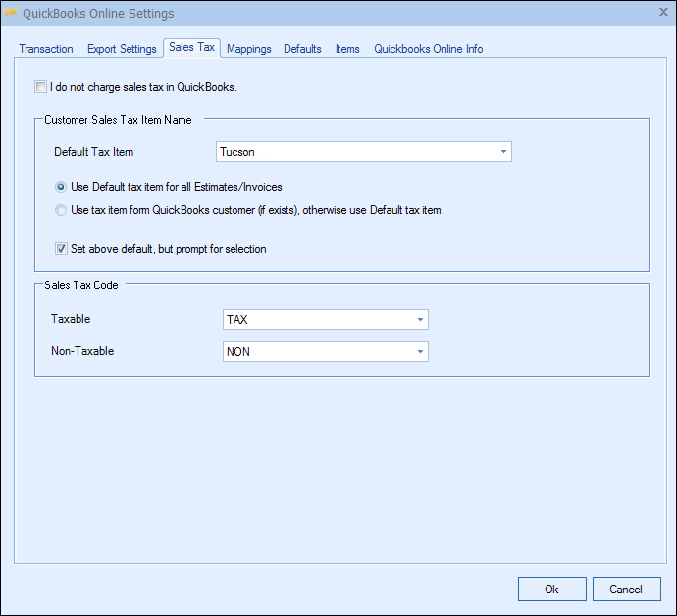This screenshot has width=677, height=616.
Task: Click the QuickBooks app icon in title bar
Action: click(x=12, y=13)
